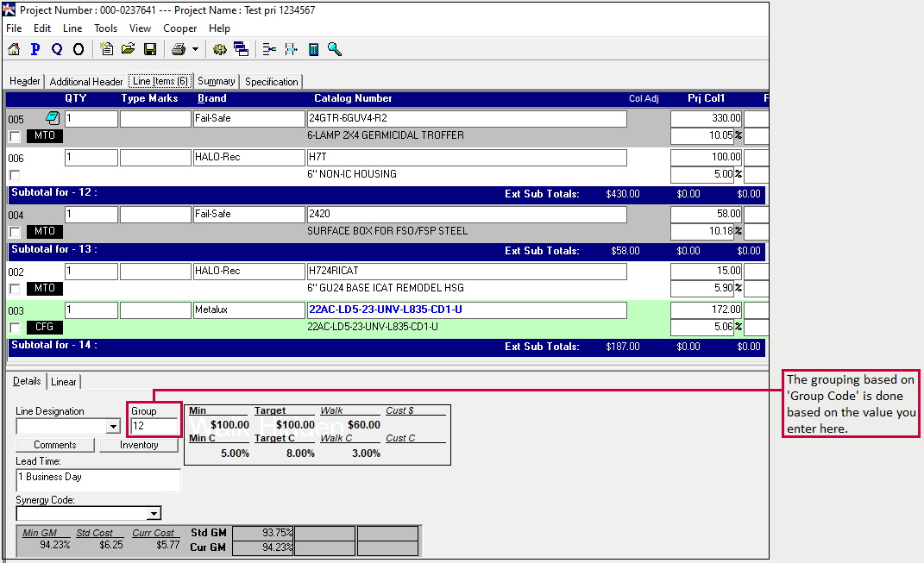Screen dimensions: 924x563
Task: Click the Brand column header
Action: click(x=212, y=98)
